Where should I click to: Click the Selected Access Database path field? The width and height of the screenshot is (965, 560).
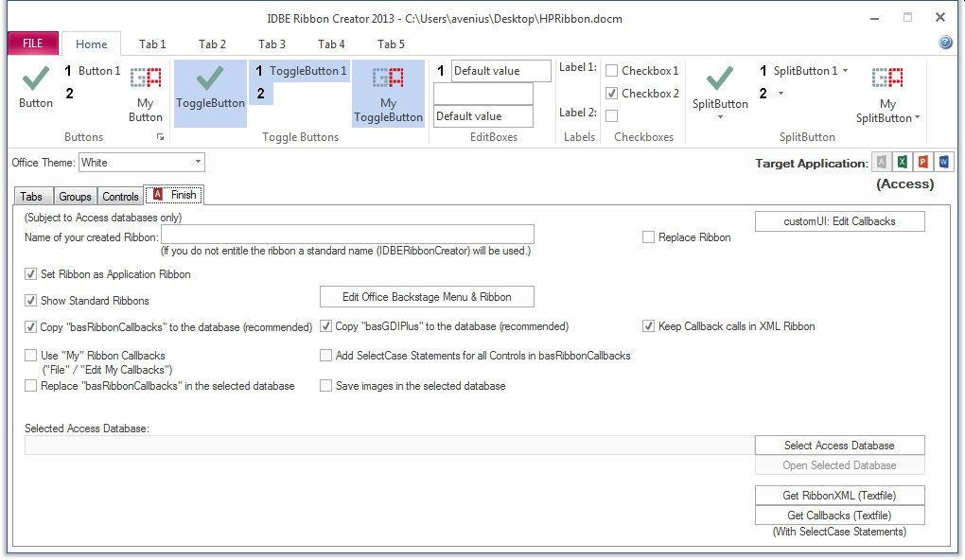click(x=390, y=446)
